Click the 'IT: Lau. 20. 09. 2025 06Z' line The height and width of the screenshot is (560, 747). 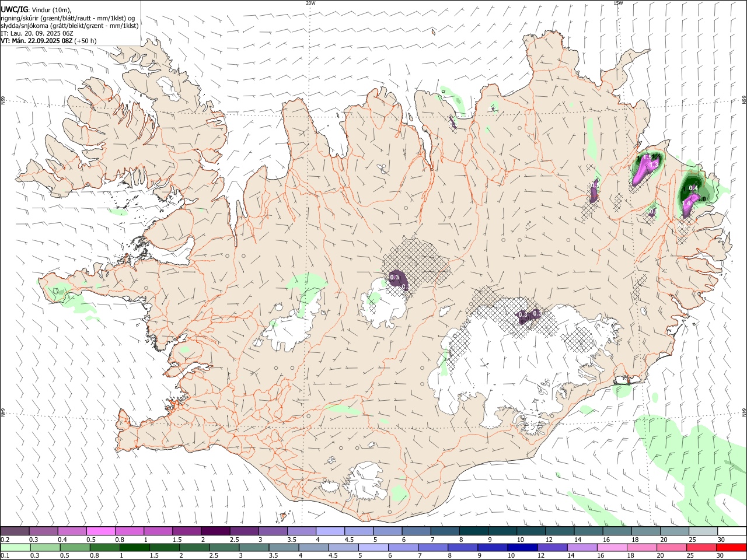[37, 33]
